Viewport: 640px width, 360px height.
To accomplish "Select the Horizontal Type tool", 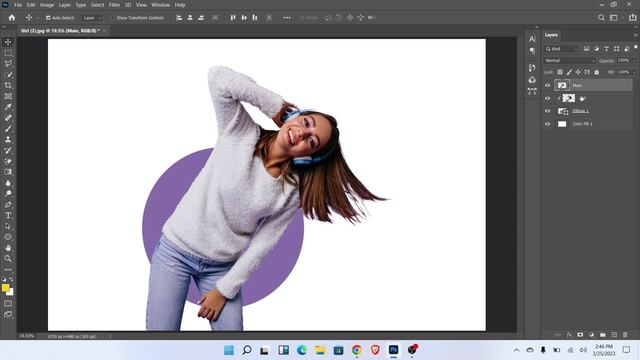I will 8,215.
